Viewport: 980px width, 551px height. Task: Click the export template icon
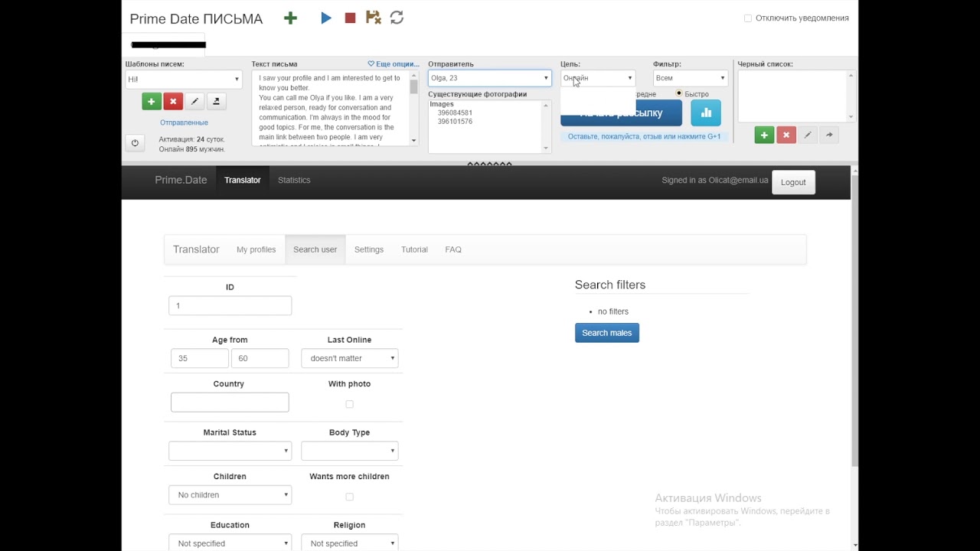[x=216, y=101]
